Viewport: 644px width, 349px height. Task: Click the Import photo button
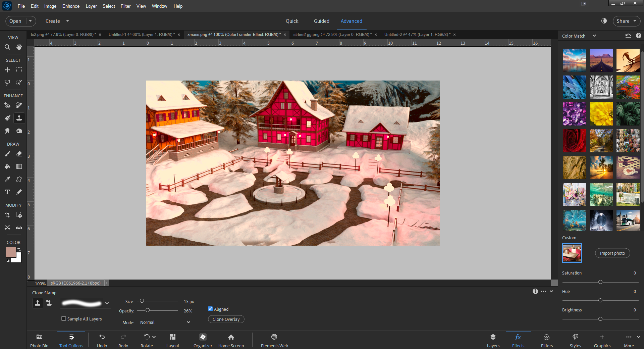[612, 253]
